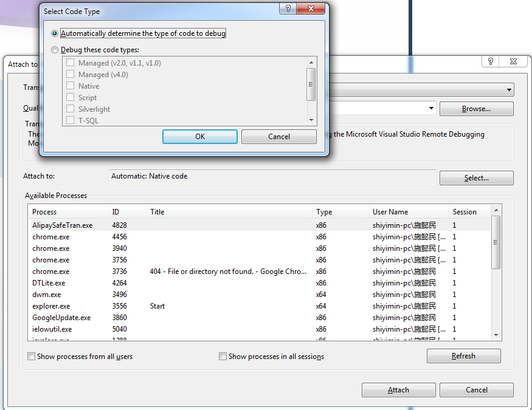
Task: Close the Attach to Process dialog
Action: point(513,61)
